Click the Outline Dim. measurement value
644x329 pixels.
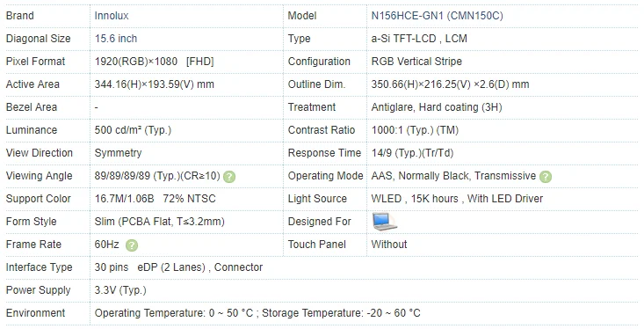pyautogui.click(x=450, y=84)
